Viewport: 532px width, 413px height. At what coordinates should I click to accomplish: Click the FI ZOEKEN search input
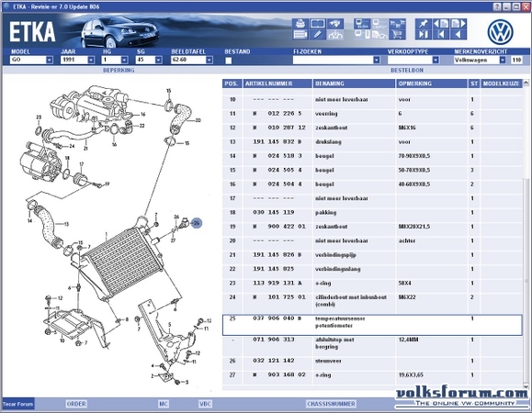[x=333, y=60]
